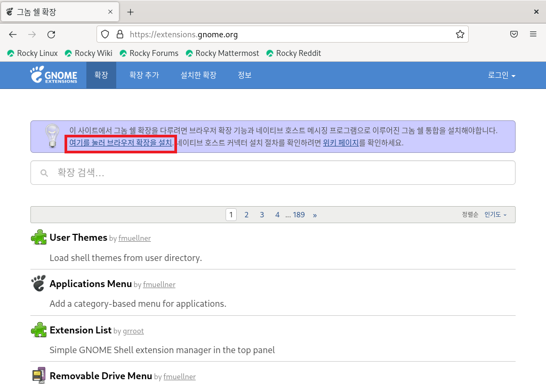Click the Applications Menu footprint icon
The height and width of the screenshot is (392, 546).
38,283
